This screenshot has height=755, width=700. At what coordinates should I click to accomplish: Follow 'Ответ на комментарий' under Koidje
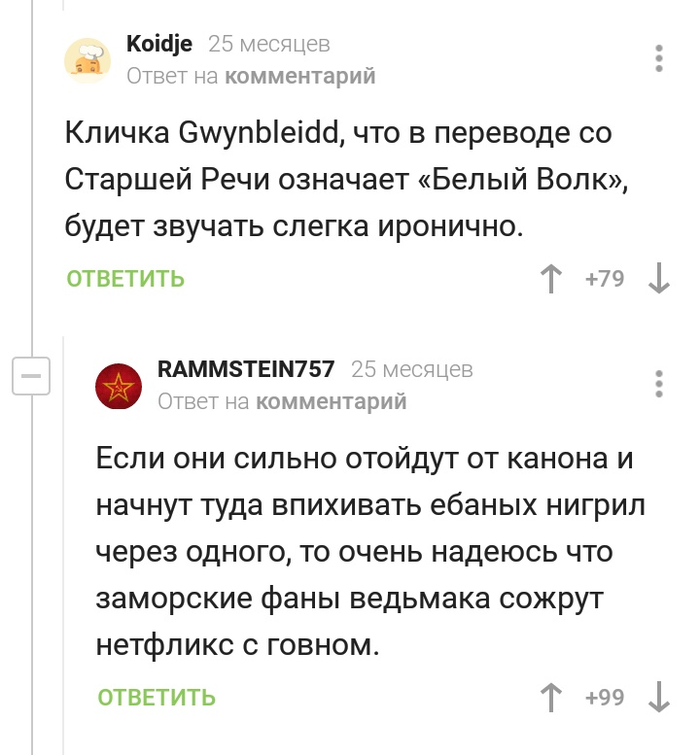[x=251, y=76]
